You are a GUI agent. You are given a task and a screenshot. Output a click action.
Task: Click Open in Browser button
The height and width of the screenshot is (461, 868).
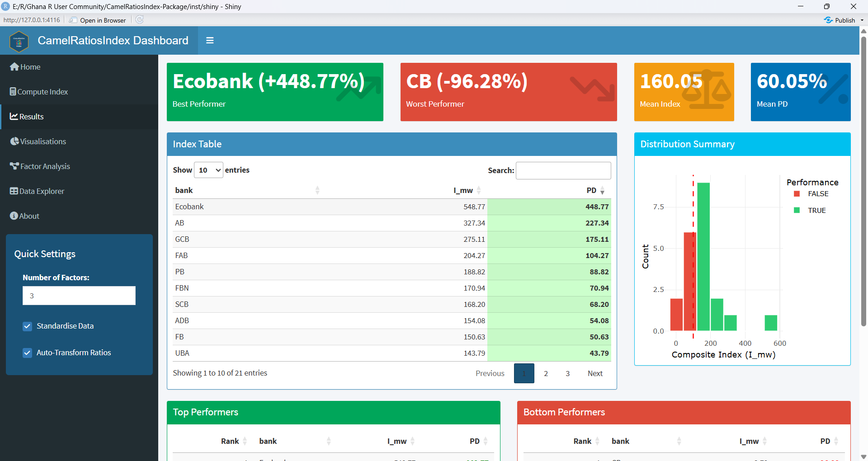pos(98,20)
